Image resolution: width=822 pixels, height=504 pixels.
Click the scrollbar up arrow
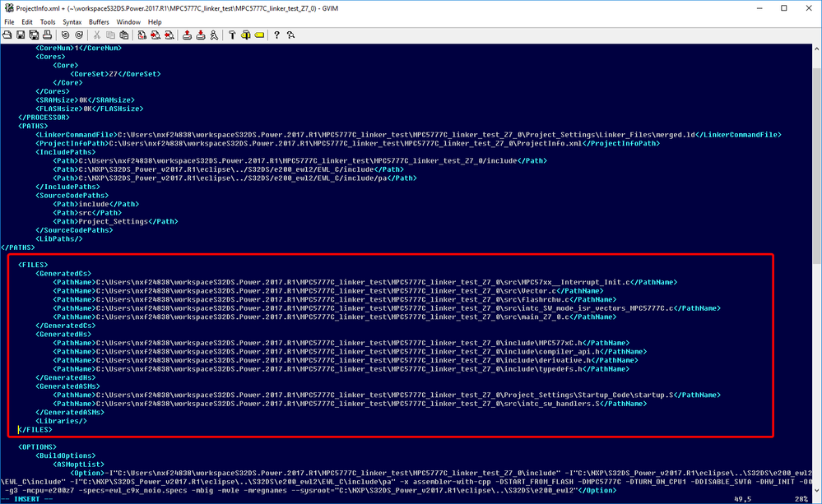tap(817, 49)
